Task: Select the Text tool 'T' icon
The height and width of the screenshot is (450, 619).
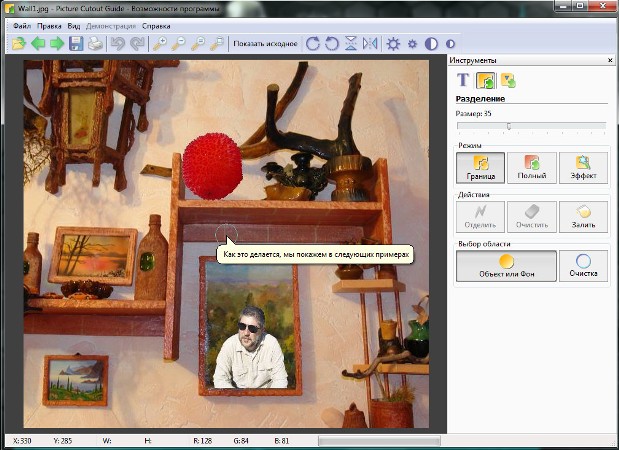Action: click(463, 80)
